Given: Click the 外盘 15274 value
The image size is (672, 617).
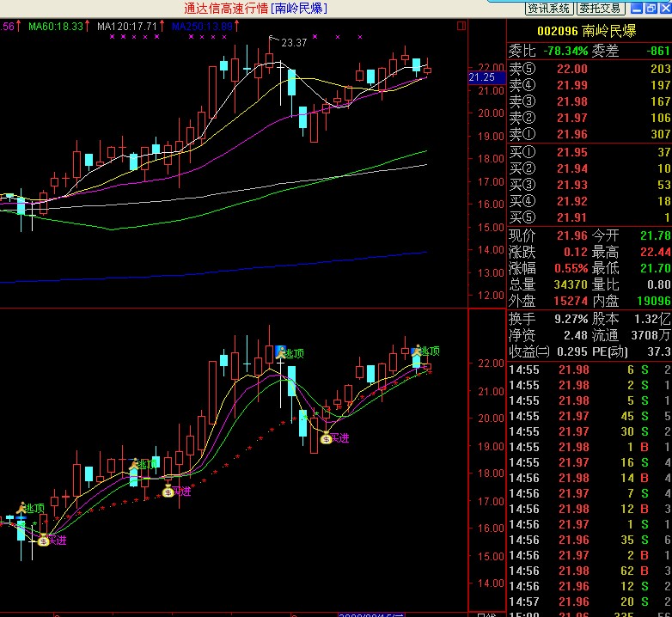Looking at the screenshot, I should click(x=571, y=301).
